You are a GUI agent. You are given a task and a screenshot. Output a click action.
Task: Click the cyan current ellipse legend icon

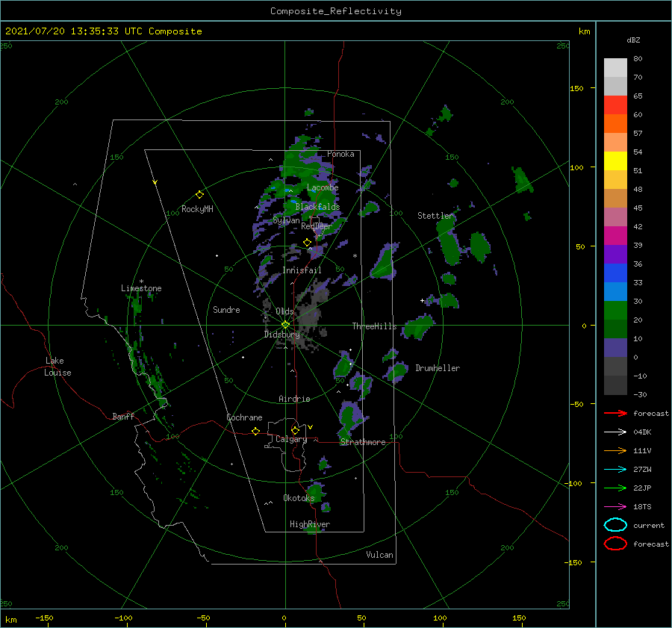tap(615, 525)
